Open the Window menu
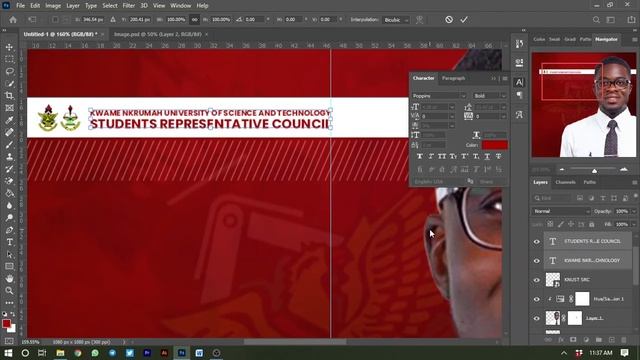 pyautogui.click(x=180, y=6)
